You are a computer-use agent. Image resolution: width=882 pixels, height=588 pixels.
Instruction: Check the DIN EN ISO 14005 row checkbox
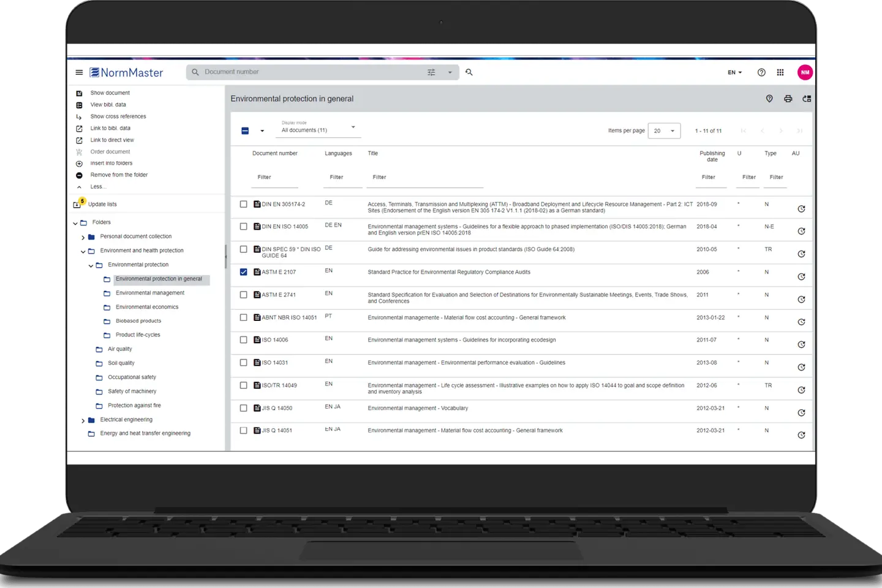243,226
